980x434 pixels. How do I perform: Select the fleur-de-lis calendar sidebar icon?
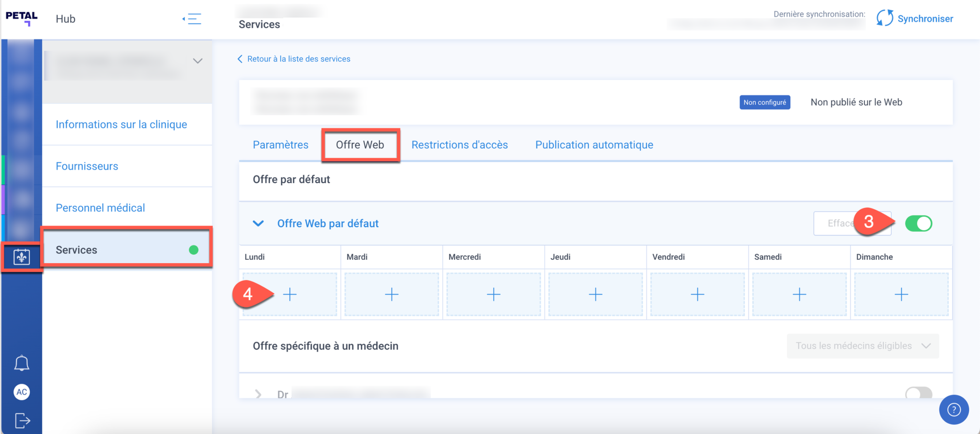point(22,257)
